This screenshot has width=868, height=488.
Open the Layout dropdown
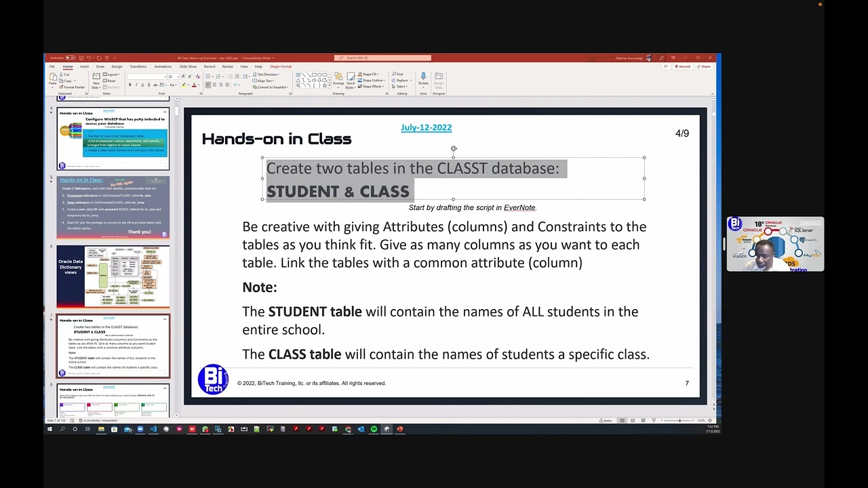tap(111, 75)
